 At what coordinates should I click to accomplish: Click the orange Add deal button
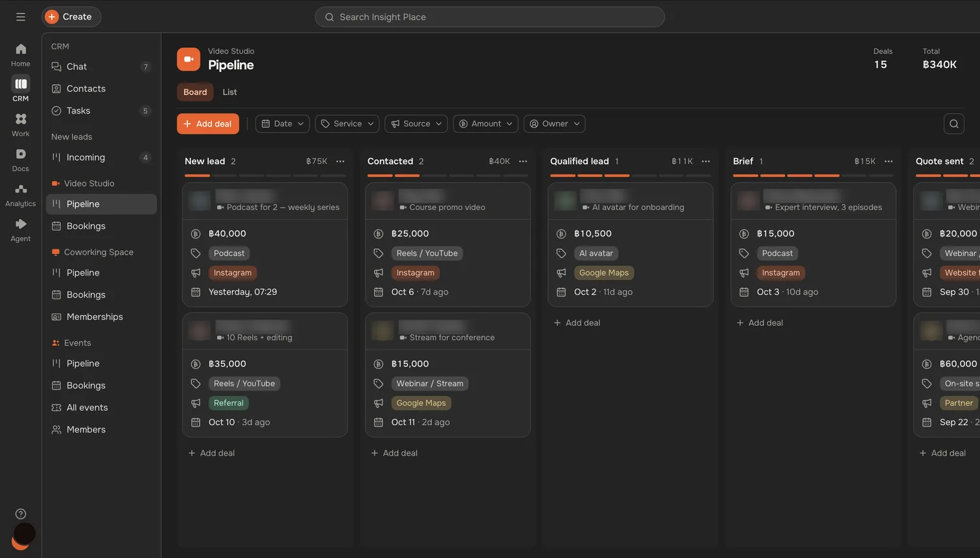coord(208,124)
